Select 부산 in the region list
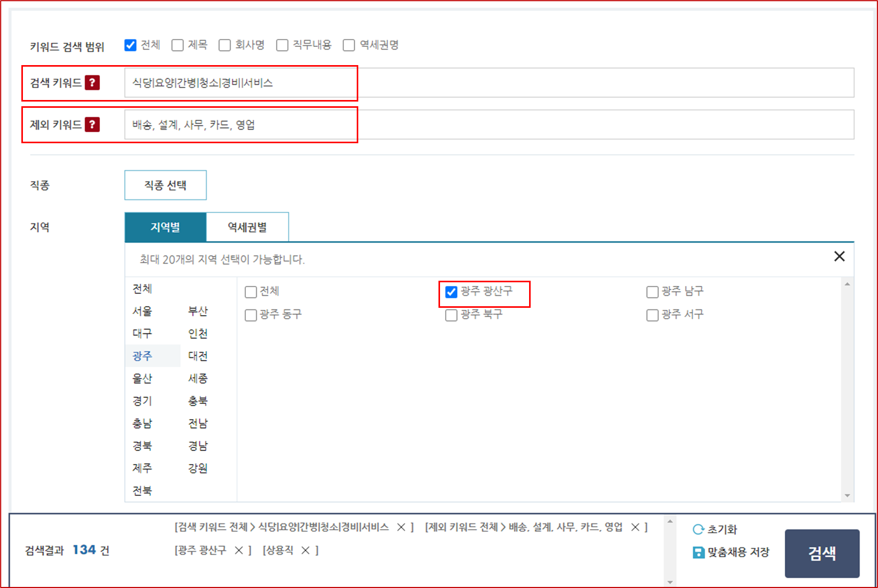Viewport: 878px width, 588px height. tap(198, 311)
